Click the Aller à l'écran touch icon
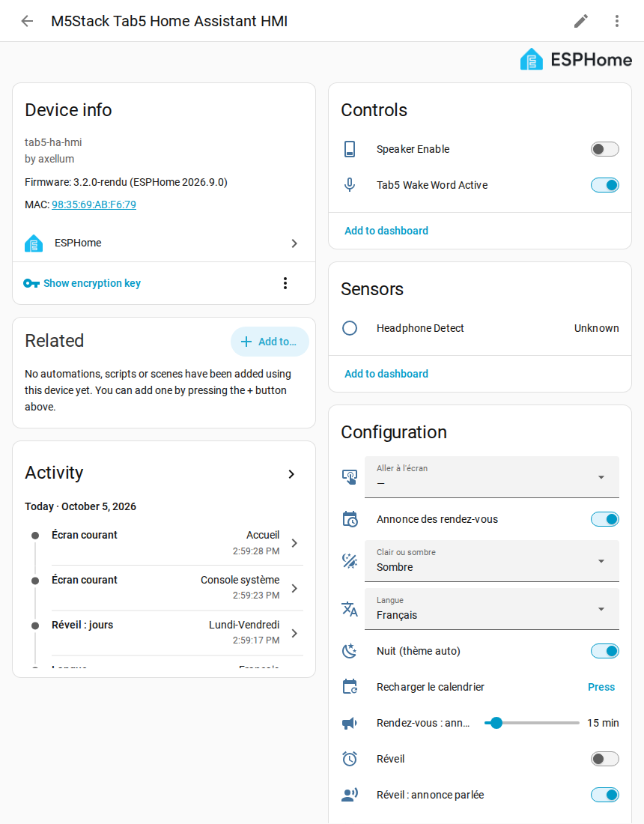Image resolution: width=644 pixels, height=824 pixels. (x=349, y=477)
